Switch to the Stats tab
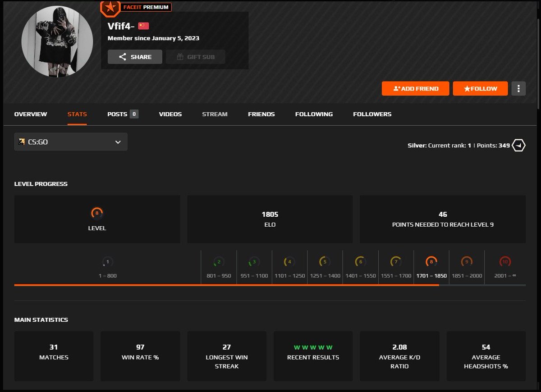Viewport: 541px width, 392px height. tap(77, 114)
